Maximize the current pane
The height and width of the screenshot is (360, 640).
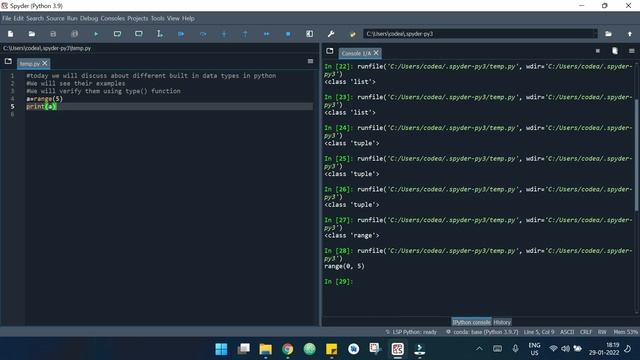click(x=309, y=34)
